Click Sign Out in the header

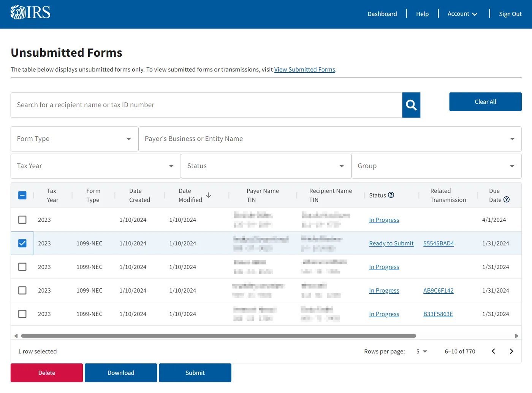[510, 14]
